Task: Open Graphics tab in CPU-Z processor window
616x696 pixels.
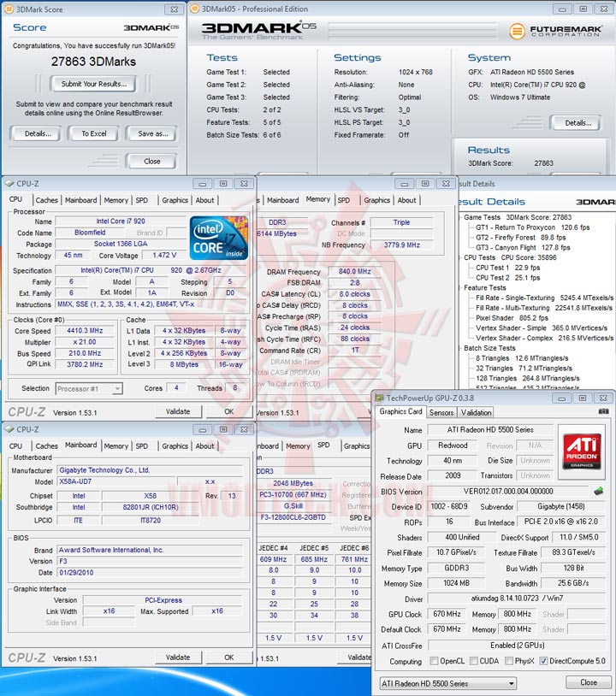Action: click(x=175, y=200)
